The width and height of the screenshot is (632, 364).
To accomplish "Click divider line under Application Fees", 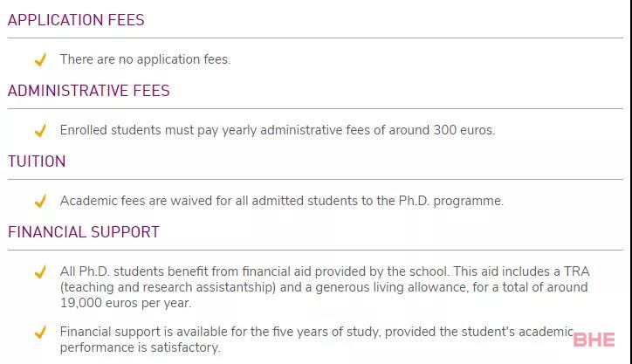I will [x=316, y=38].
